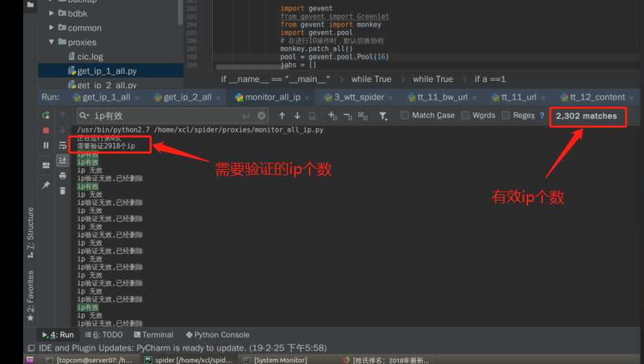Open the 6: TODO tool window
644x364 pixels.
click(103, 335)
